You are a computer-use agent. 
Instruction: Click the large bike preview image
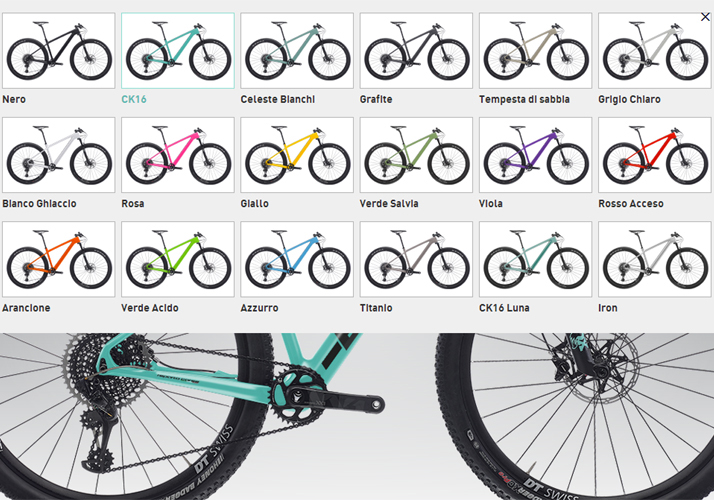tap(357, 416)
